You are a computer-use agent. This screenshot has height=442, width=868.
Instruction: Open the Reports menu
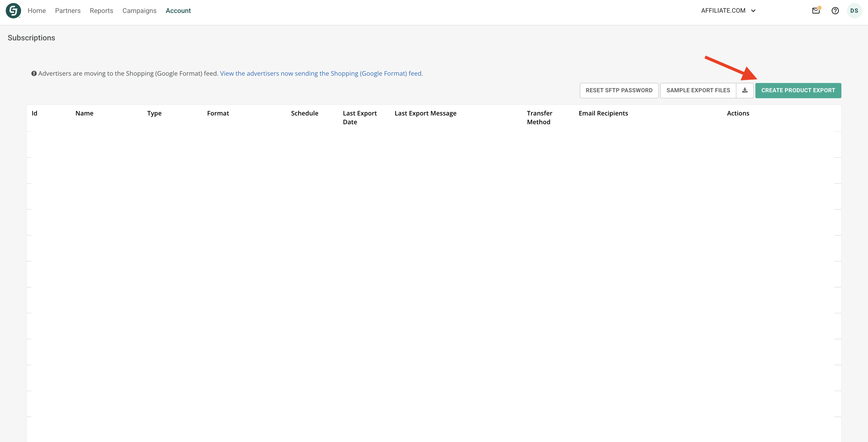pos(102,11)
